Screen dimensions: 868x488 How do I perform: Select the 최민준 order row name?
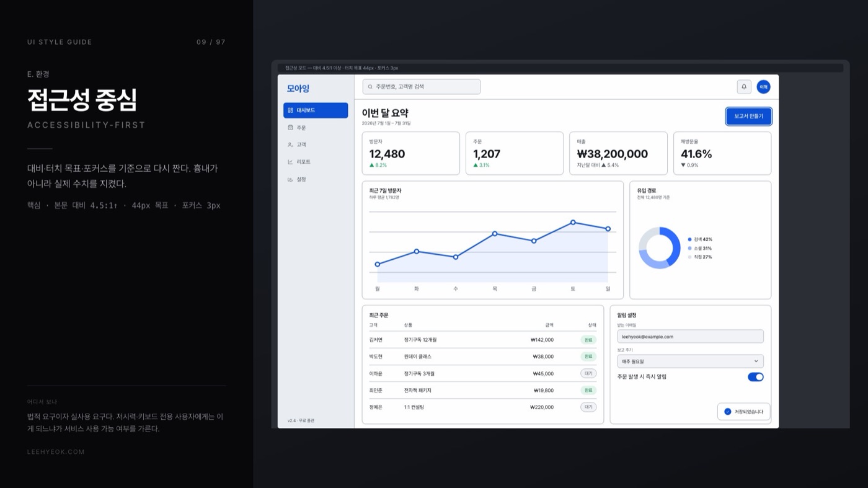376,391
